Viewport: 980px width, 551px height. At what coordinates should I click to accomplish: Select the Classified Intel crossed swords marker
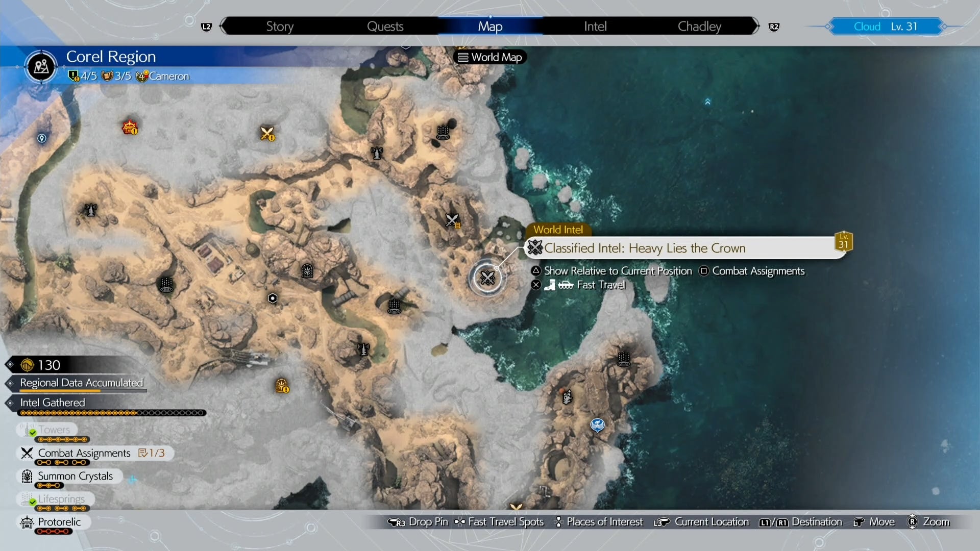point(487,278)
